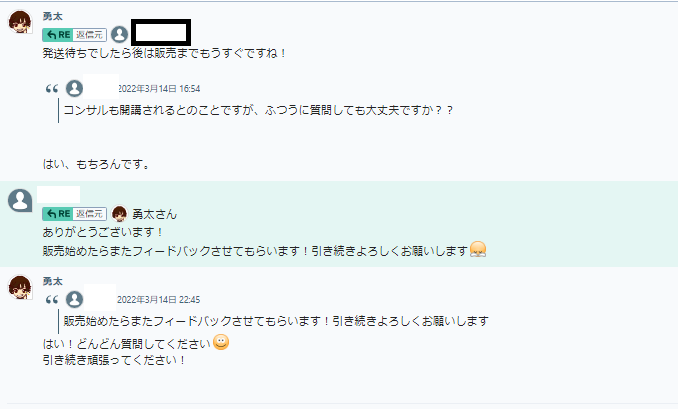
Task: Click the gray avatar of the green highlighted message
Action: tap(19, 200)
